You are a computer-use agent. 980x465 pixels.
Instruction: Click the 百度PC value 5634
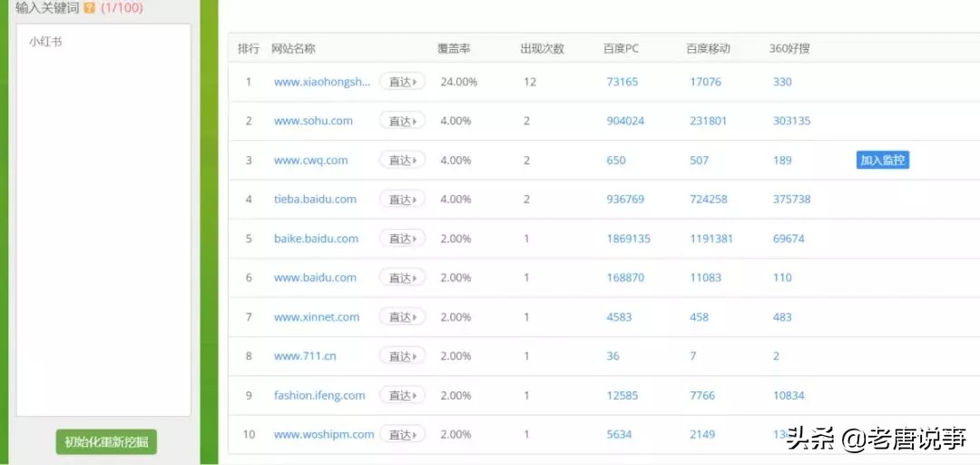(x=620, y=434)
